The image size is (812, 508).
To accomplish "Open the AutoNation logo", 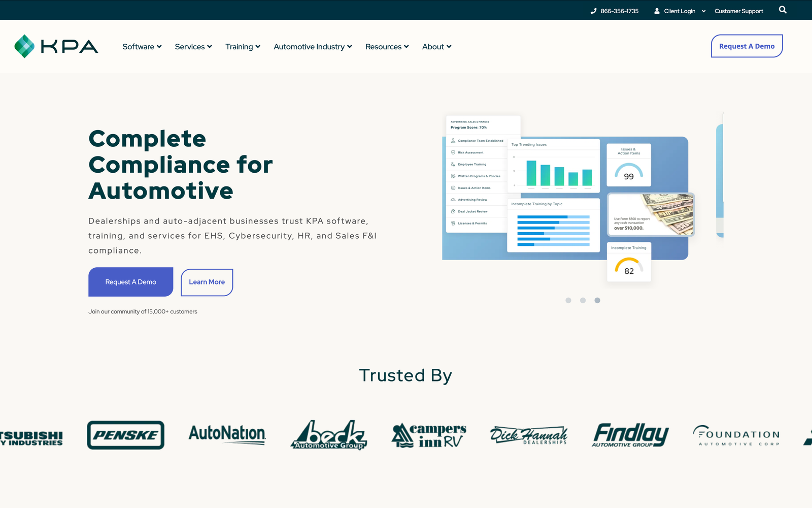I will pos(227,435).
